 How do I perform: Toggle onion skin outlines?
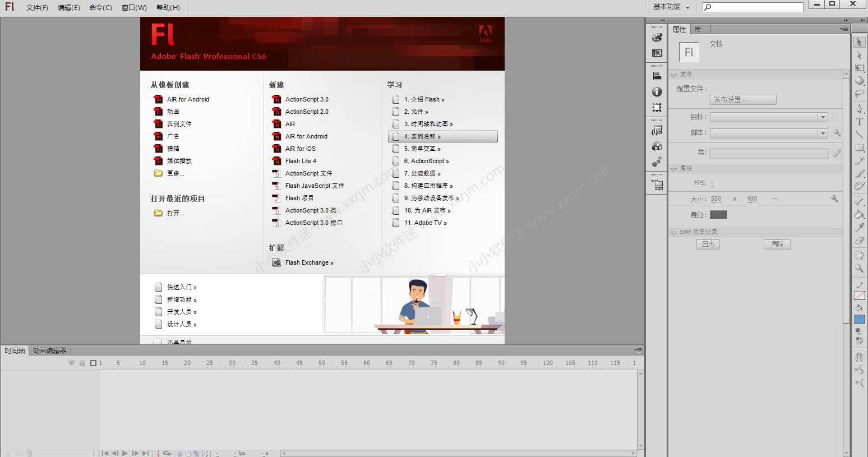click(188, 453)
